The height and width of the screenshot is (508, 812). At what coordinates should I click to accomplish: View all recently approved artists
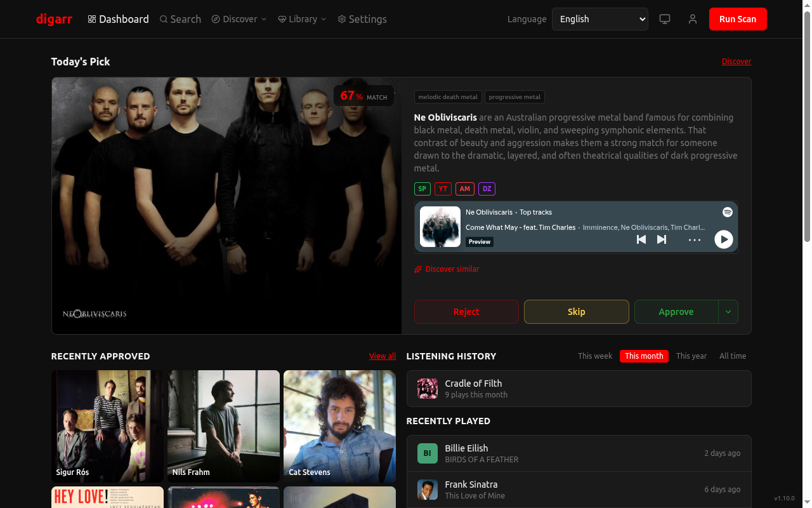click(383, 356)
